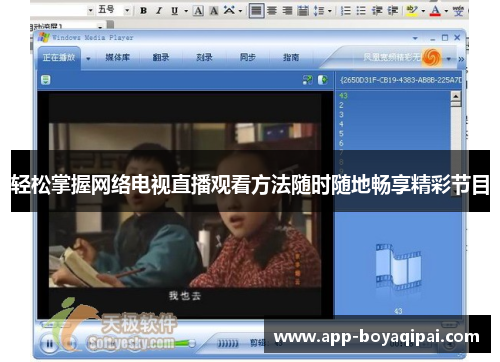Hide the playlist pane icon
This screenshot has height=362, width=500.
[322, 80]
